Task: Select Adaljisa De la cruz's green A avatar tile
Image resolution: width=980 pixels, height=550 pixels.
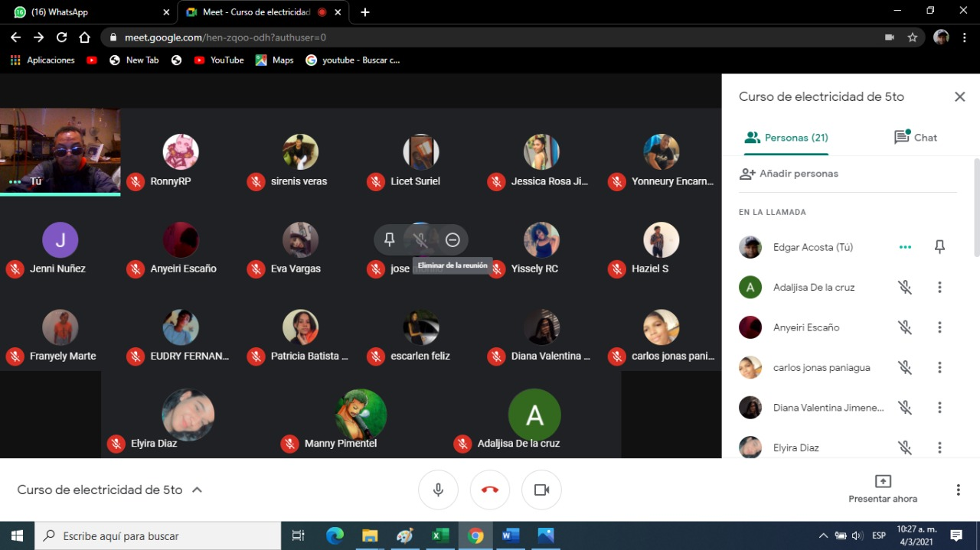Action: 534,415
